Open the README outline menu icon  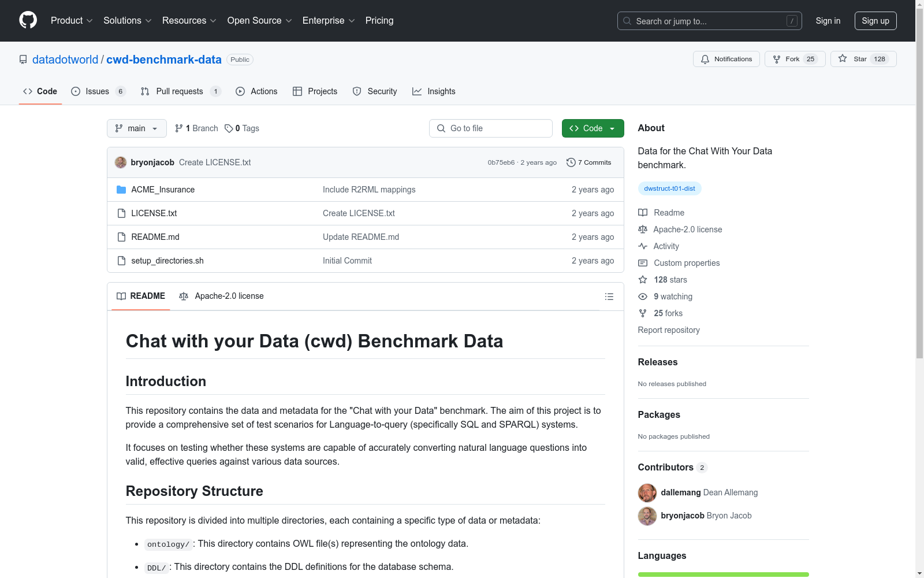point(609,297)
